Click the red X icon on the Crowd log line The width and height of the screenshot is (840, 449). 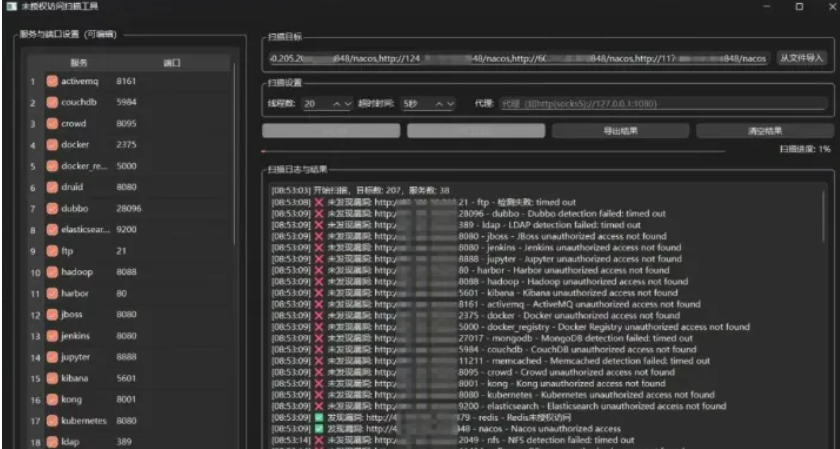pyautogui.click(x=319, y=372)
